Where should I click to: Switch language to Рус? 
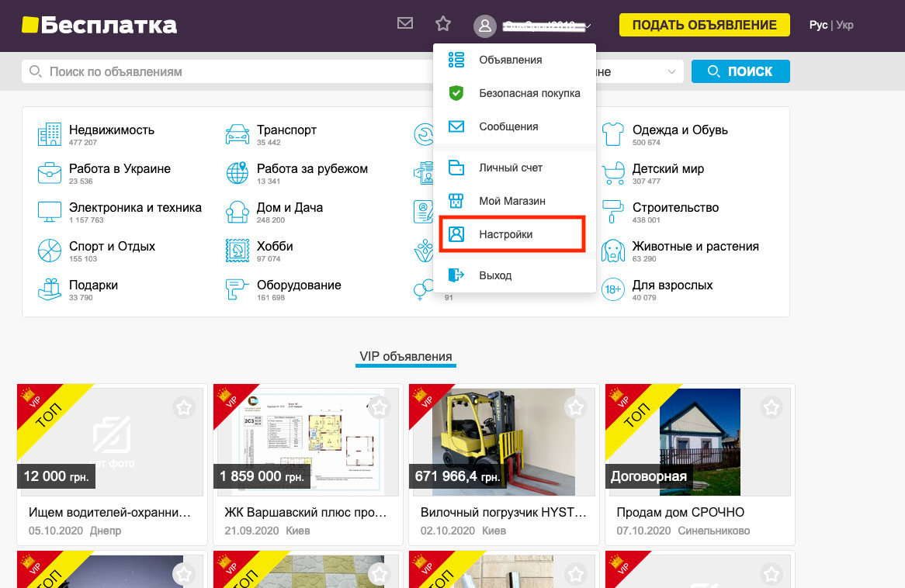coord(818,25)
